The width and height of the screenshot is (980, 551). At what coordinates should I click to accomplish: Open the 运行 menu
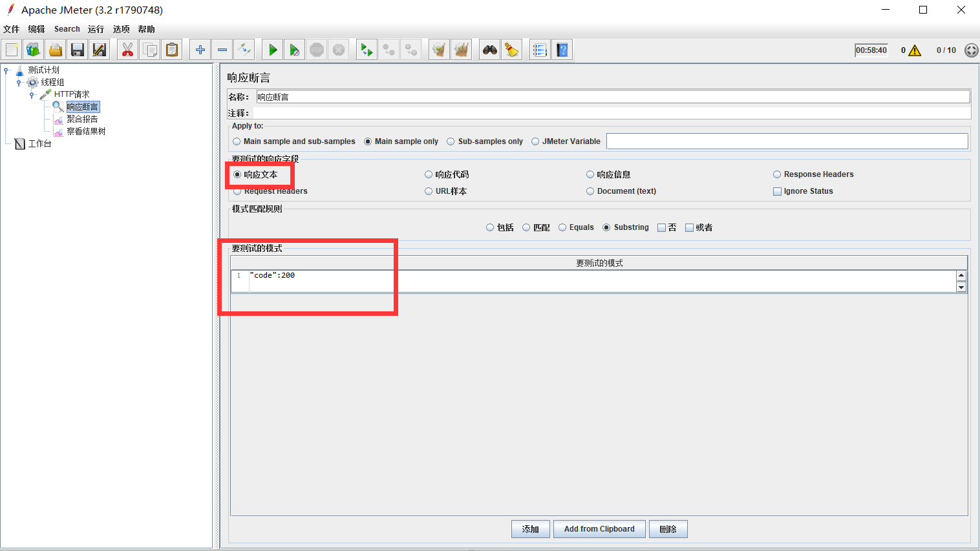click(96, 29)
